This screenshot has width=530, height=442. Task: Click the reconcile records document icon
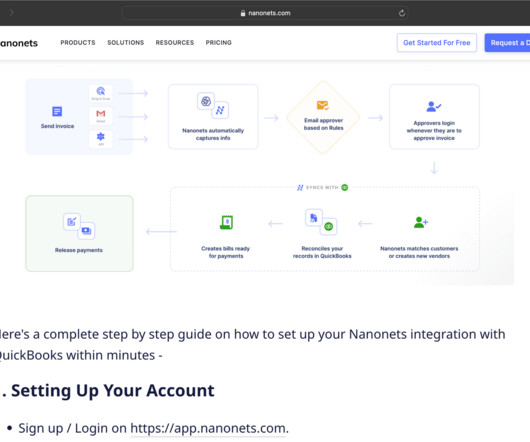point(314,218)
